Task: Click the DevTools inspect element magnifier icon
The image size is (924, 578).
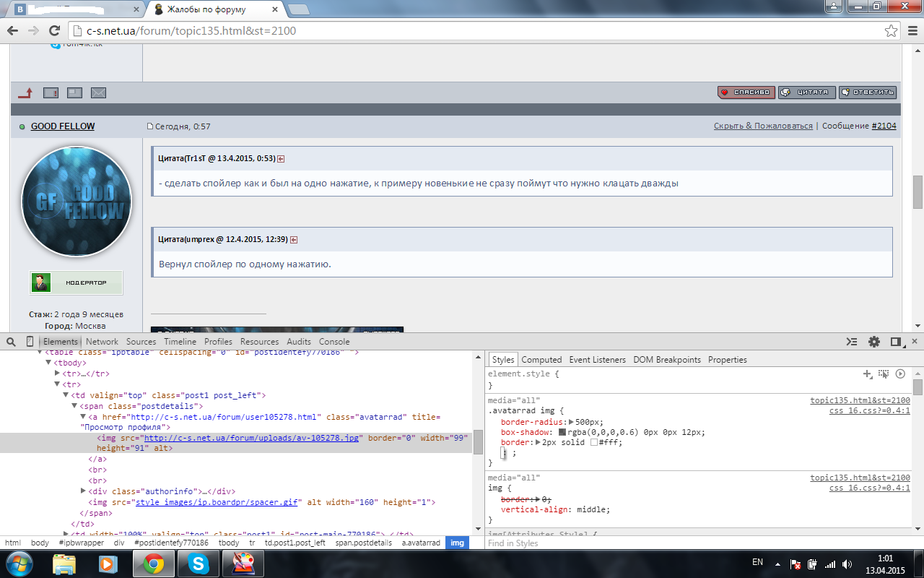Action: click(11, 342)
